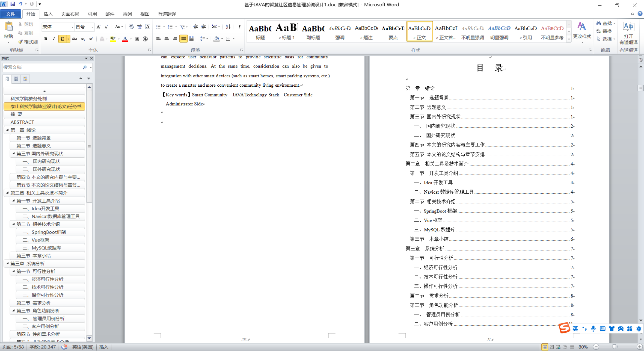Viewport: 644px width, 351px height.
Task: Toggle Subscript formatting
Action: coord(83,39)
